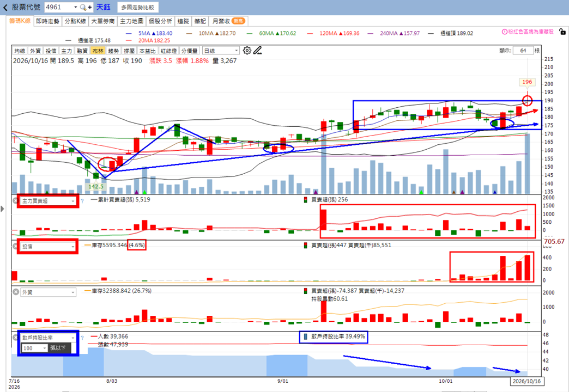This screenshot has width=569, height=392.
Task: Switch to the 個股分析 tab
Action: coord(160,21)
